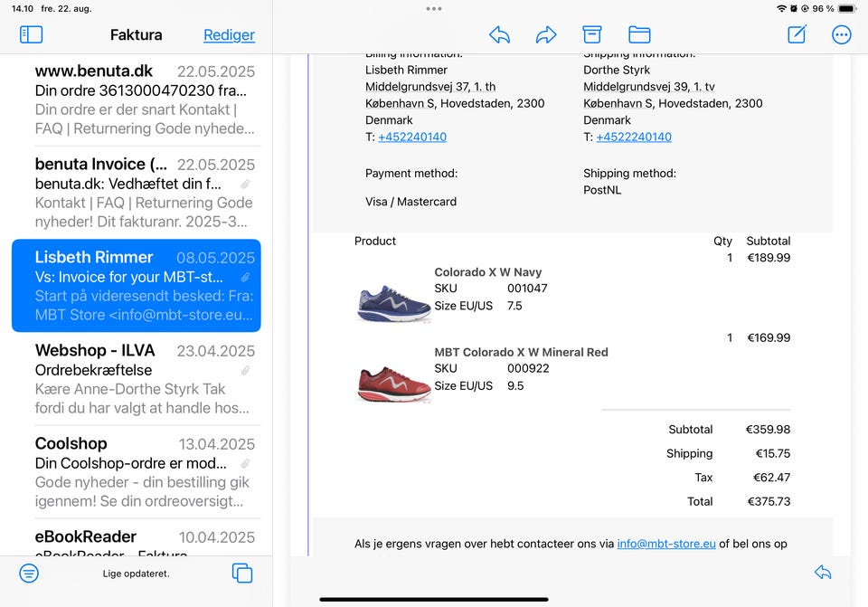Screen dimensions: 868x607
Task: Tap the Subtotal value €359.98
Action: [x=768, y=429]
